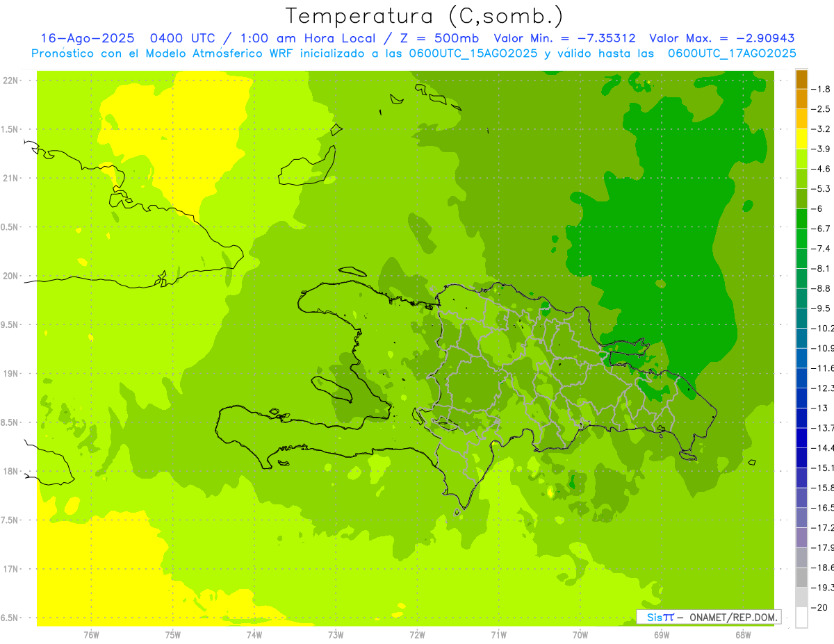Screen dimensions: 834x644
Task: Pick the purple swatch between -17.2 and -17.9
Action: tap(801, 538)
